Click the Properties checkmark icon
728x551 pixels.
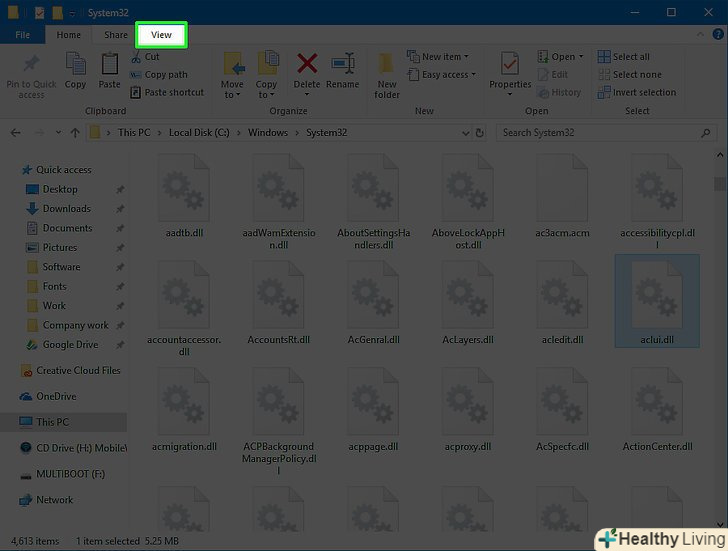[510, 64]
